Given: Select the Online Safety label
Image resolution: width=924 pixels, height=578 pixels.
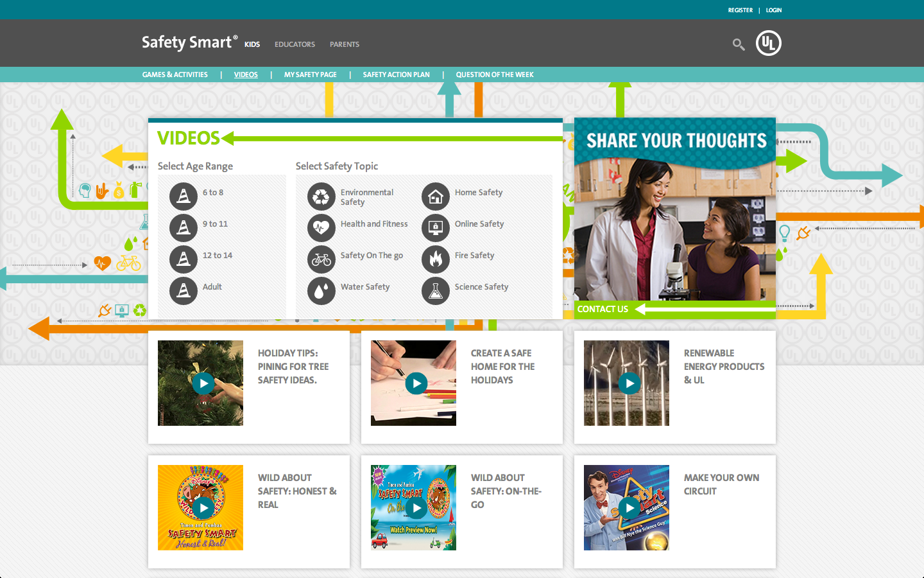Looking at the screenshot, I should (x=479, y=223).
